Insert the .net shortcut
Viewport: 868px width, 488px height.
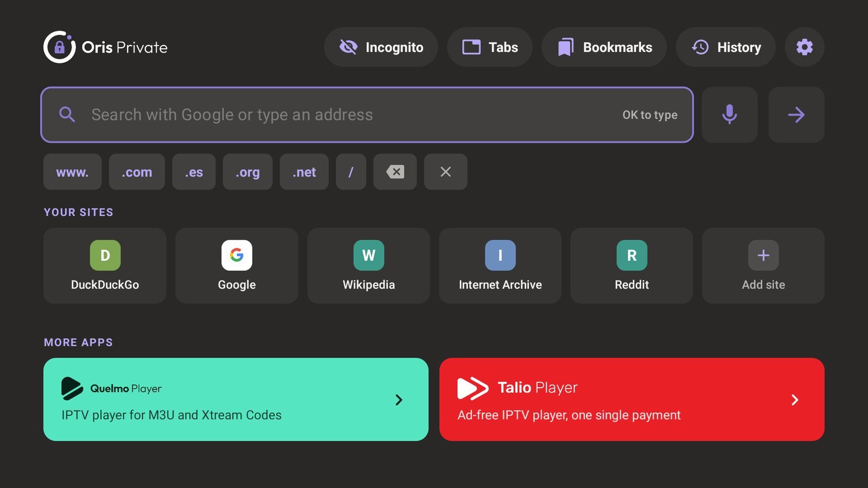click(x=304, y=172)
